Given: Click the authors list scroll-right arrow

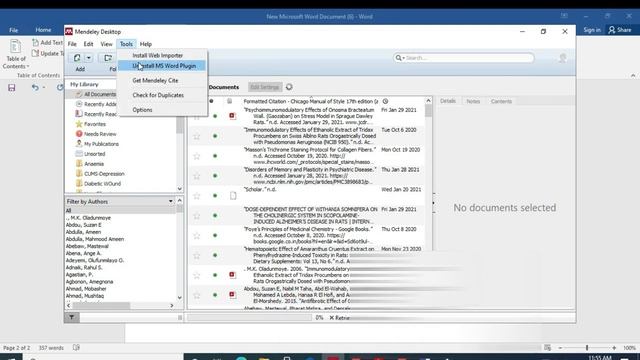Looking at the screenshot, I should [x=172, y=305].
